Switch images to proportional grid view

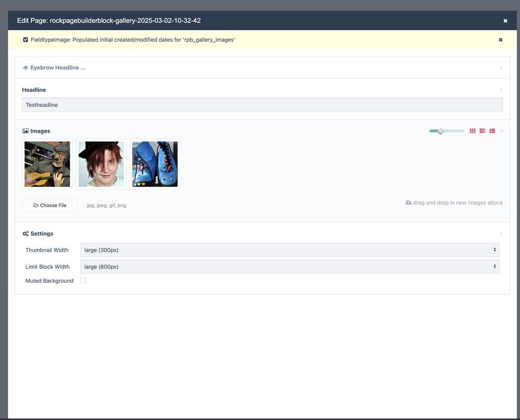tap(483, 131)
